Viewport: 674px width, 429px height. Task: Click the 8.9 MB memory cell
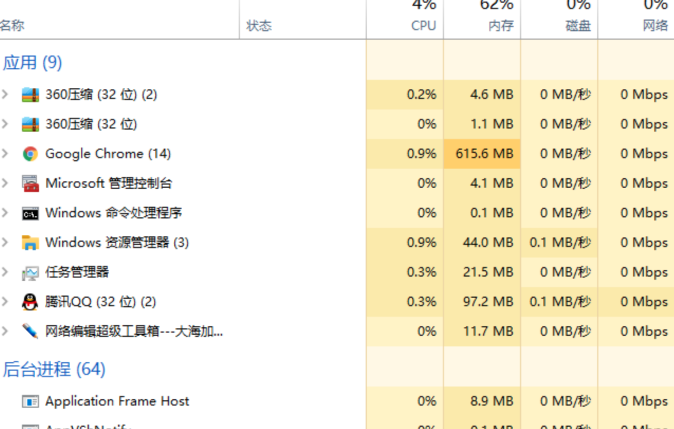click(x=482, y=401)
